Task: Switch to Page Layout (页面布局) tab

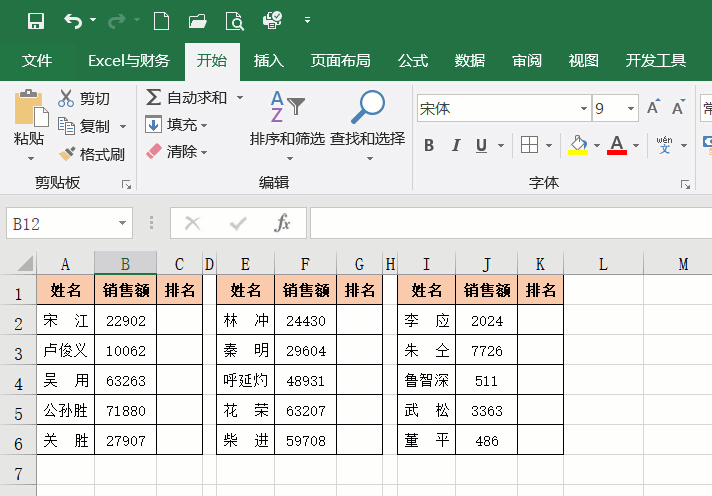Action: [x=341, y=60]
